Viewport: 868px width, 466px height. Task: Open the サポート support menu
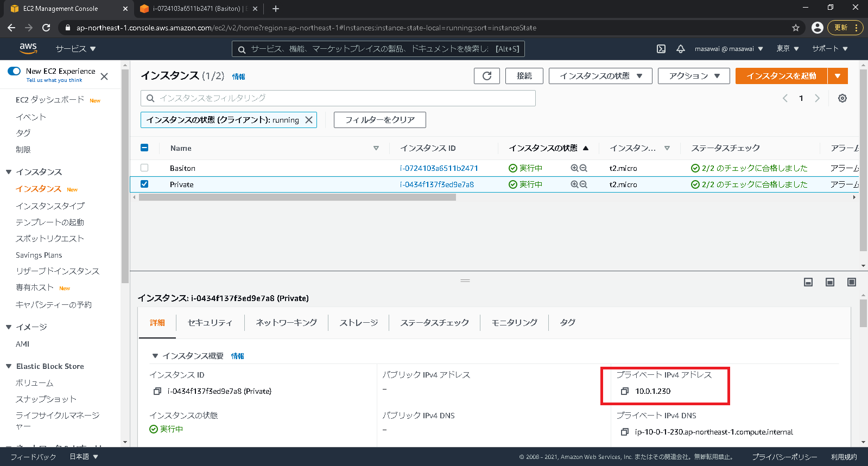(830, 49)
